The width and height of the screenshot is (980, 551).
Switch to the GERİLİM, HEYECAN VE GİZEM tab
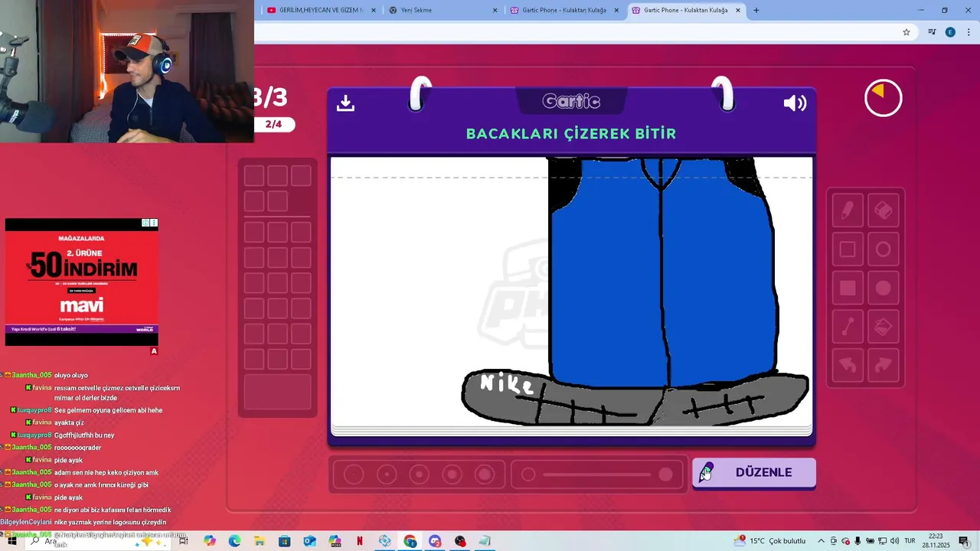point(322,10)
